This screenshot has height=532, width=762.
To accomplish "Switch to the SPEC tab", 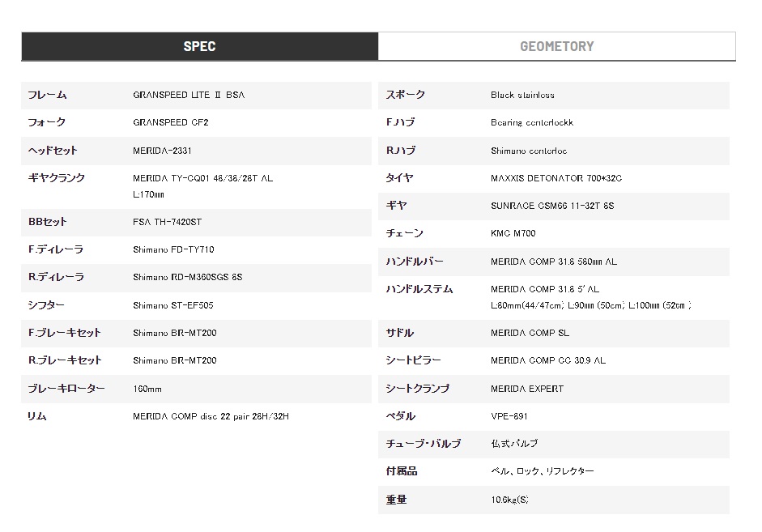I will click(200, 46).
